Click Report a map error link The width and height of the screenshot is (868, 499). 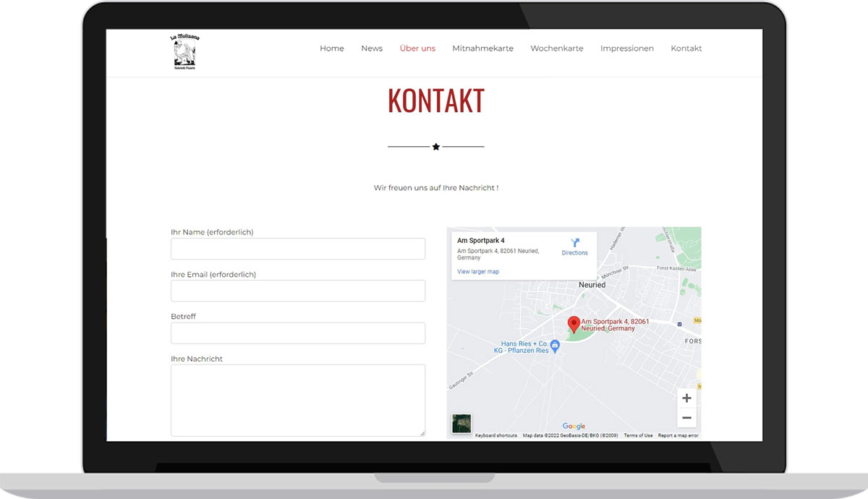(678, 435)
